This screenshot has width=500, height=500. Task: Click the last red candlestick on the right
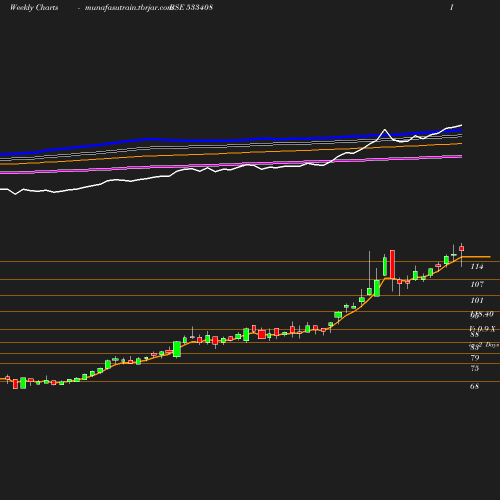click(x=462, y=249)
